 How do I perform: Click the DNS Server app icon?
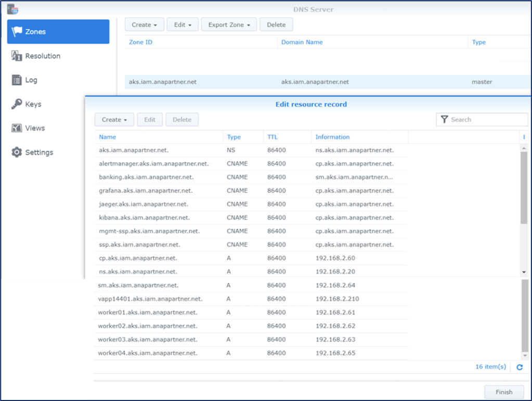(13, 9)
